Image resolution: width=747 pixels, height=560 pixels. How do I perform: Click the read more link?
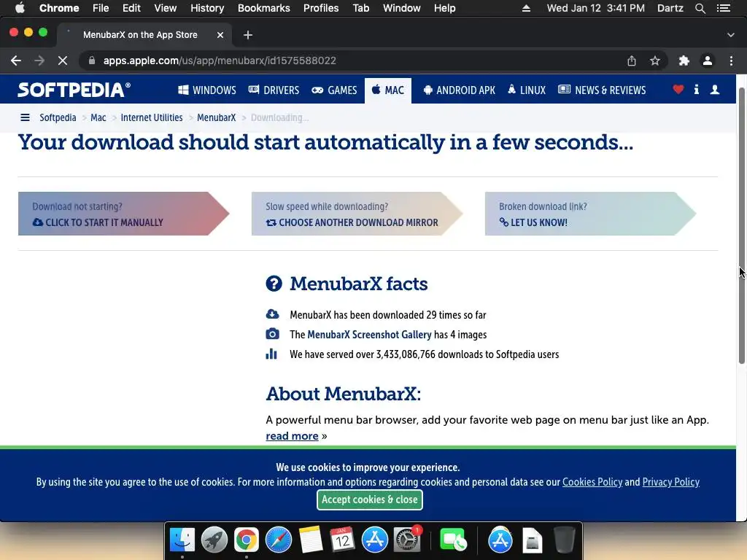[x=292, y=436]
